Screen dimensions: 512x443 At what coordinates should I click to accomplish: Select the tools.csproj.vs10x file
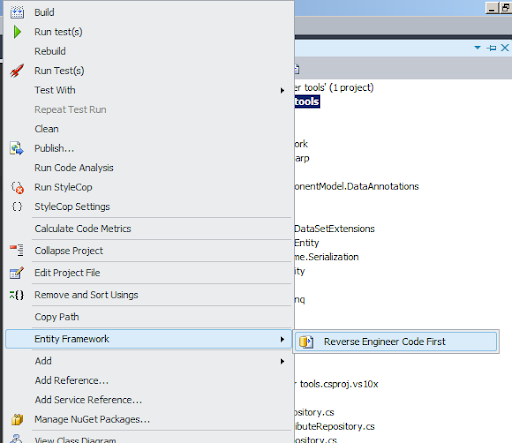tap(337, 384)
